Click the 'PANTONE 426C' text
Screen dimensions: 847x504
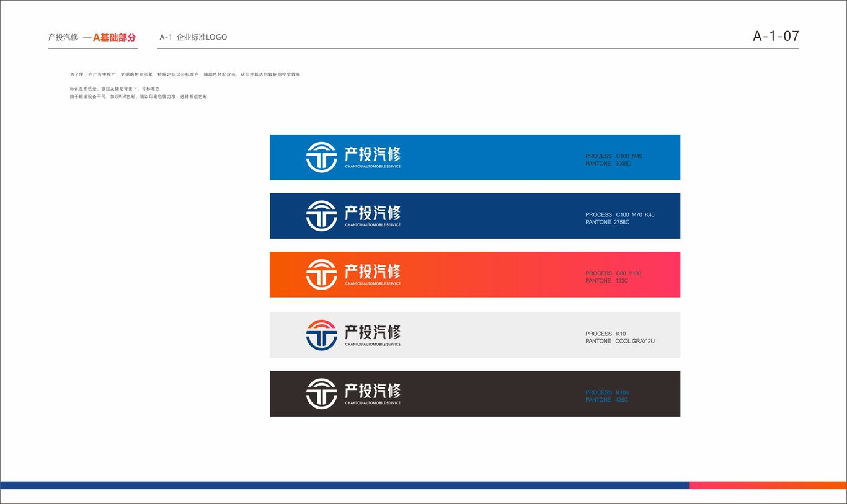pos(607,400)
